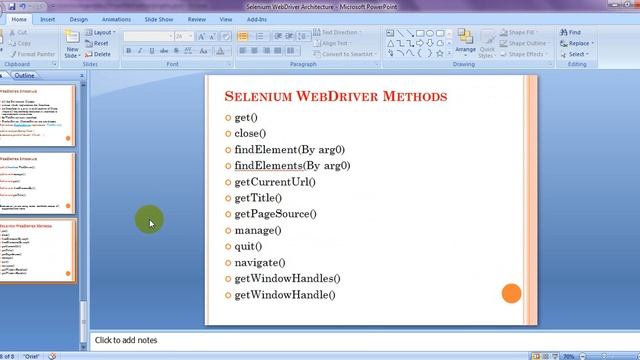Viewport: 640px width, 360px height.
Task: Click the Undo icon in quick access toolbar
Action: (x=23, y=7)
